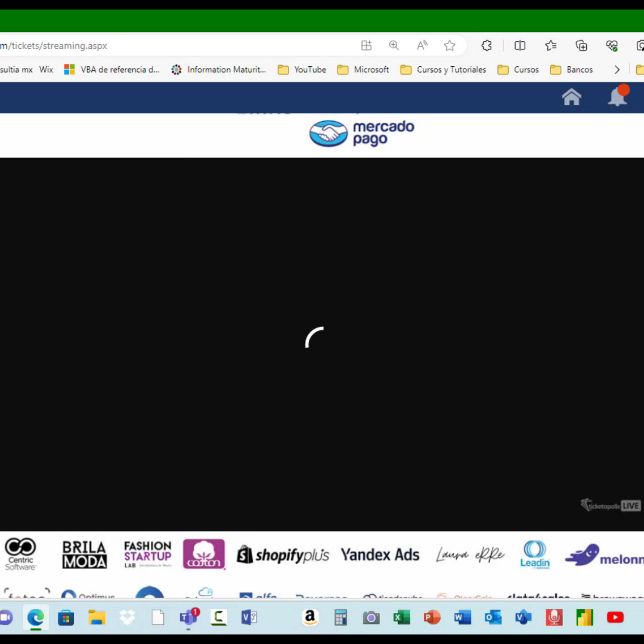This screenshot has width=644, height=644.
Task: Open Microsoft Edge in the taskbar
Action: [x=36, y=618]
